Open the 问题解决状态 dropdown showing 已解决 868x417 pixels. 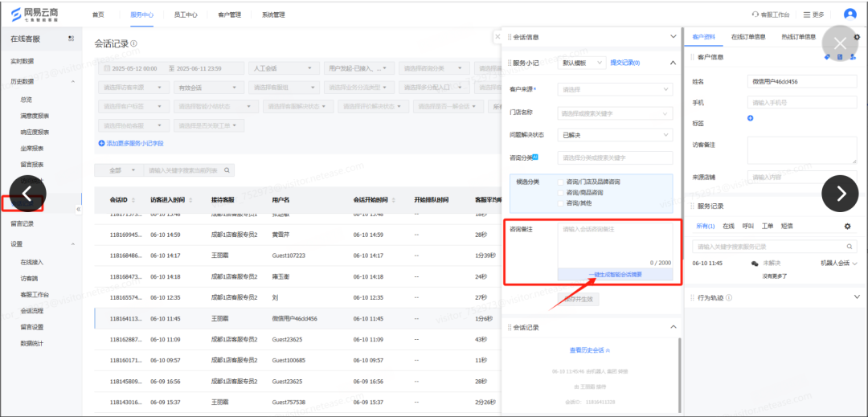(616, 135)
